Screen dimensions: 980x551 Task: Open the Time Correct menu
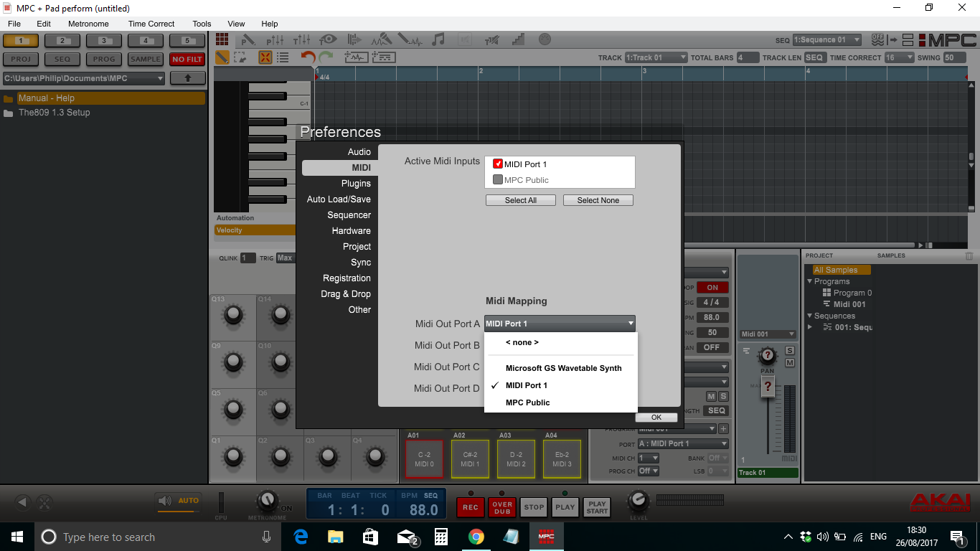(x=151, y=24)
